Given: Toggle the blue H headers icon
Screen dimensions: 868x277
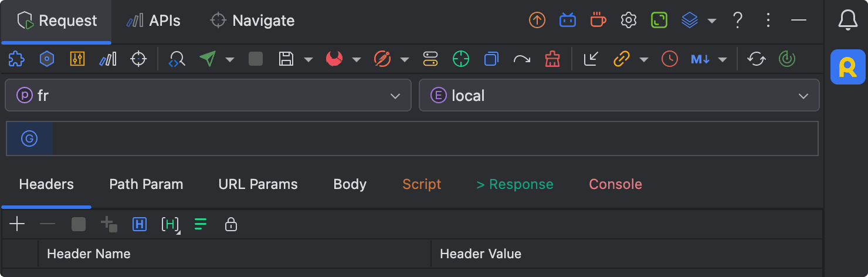Looking at the screenshot, I should click(x=140, y=224).
